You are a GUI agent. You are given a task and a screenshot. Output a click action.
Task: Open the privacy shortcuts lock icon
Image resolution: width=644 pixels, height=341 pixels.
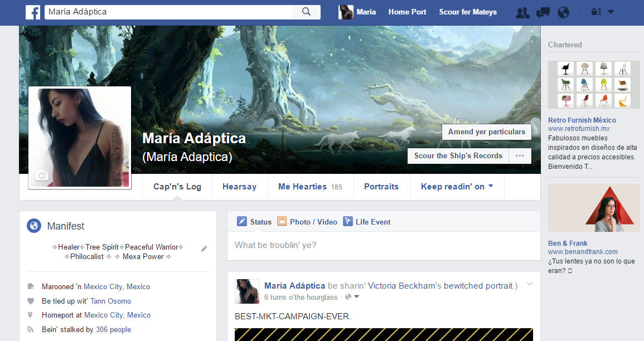point(595,12)
